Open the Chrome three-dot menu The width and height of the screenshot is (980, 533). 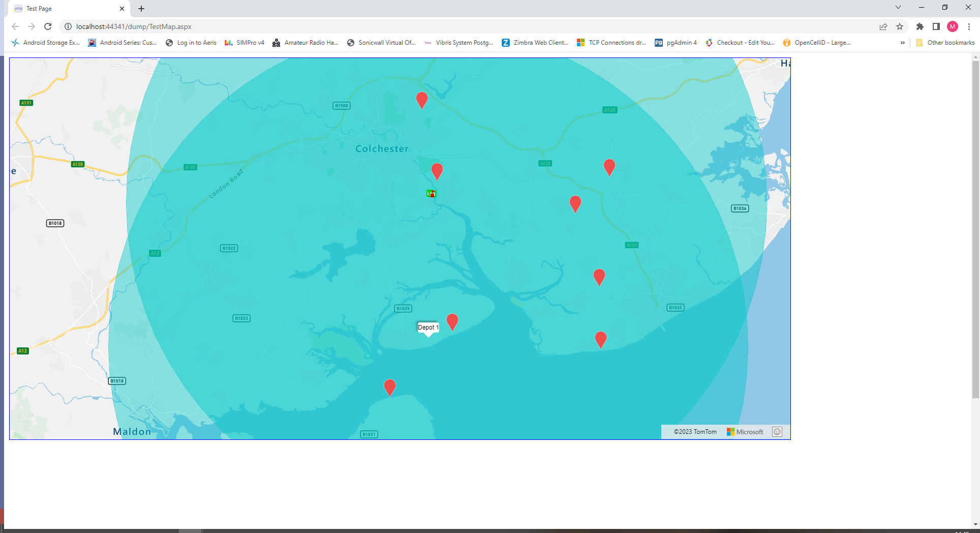tap(969, 26)
